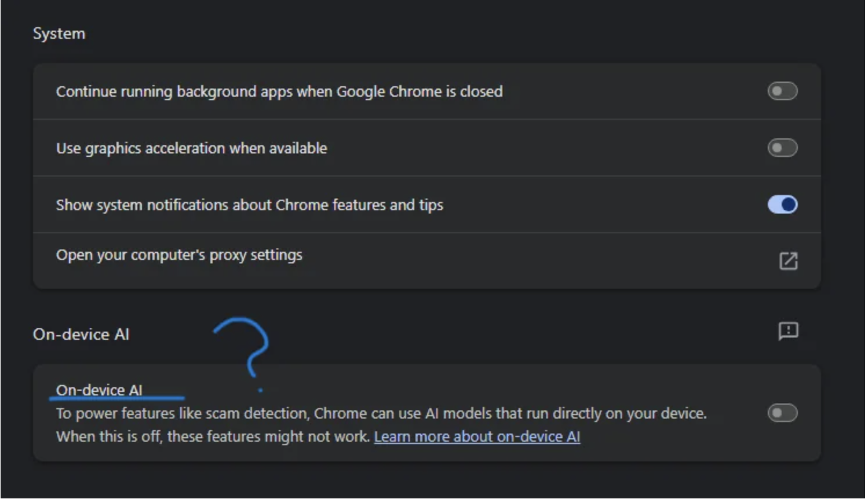Disable system notifications about Chrome features

pyautogui.click(x=782, y=204)
